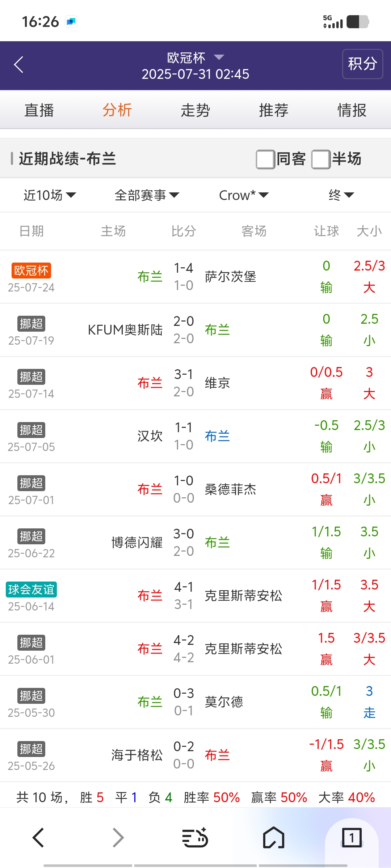
Task: Tap the browser forward arrow
Action: pos(118,838)
